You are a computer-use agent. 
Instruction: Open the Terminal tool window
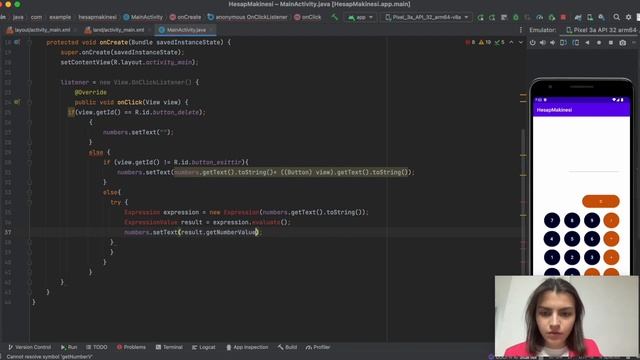tap(169, 347)
